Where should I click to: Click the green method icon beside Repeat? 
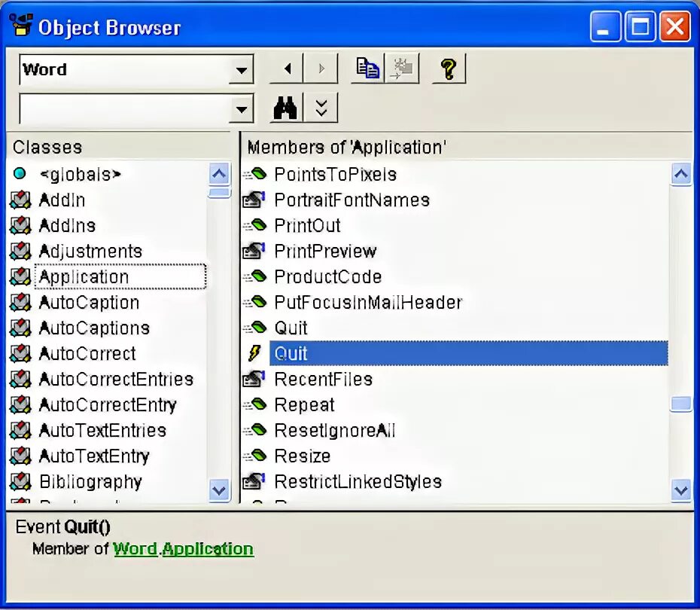coord(254,404)
